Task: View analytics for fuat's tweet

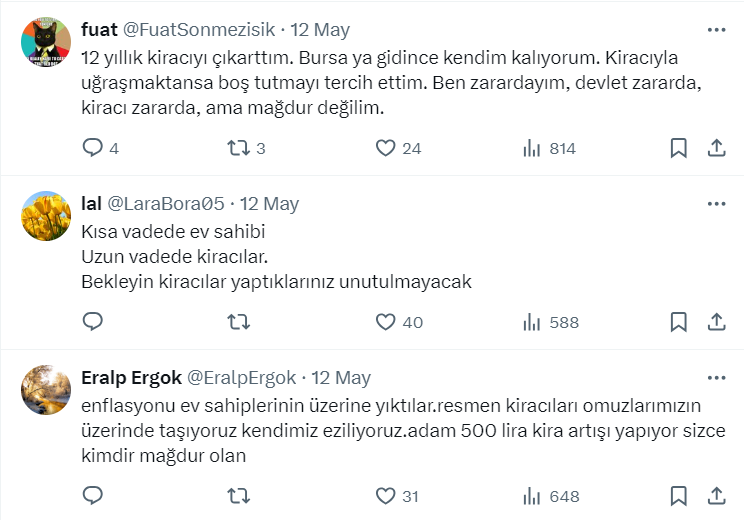Action: pyautogui.click(x=532, y=148)
